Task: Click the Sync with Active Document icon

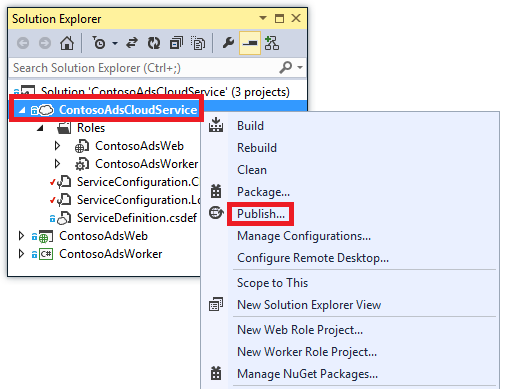Action: tap(132, 43)
